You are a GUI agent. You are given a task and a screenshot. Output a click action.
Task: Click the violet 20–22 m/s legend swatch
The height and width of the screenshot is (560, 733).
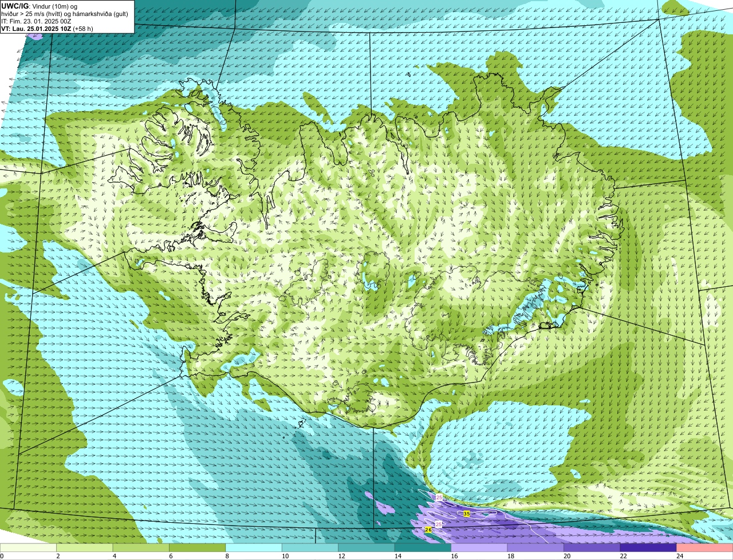(x=592, y=548)
